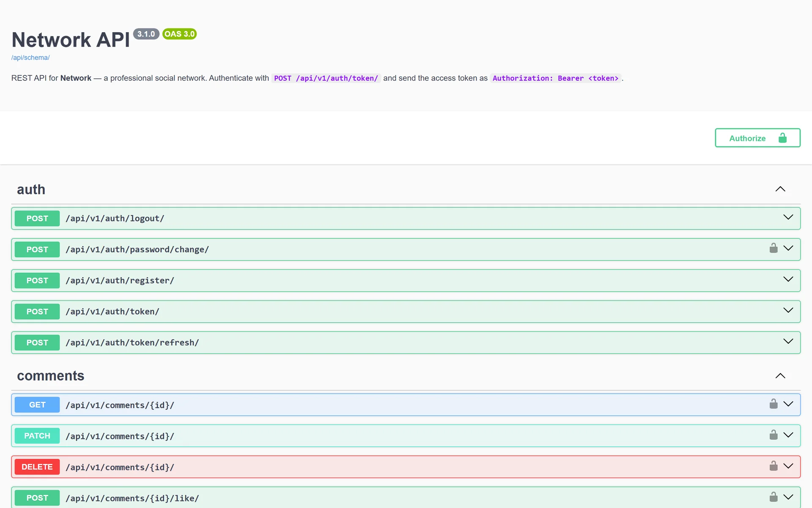The image size is (812, 508).
Task: Click lock icon on password/change endpoint
Action: (774, 248)
